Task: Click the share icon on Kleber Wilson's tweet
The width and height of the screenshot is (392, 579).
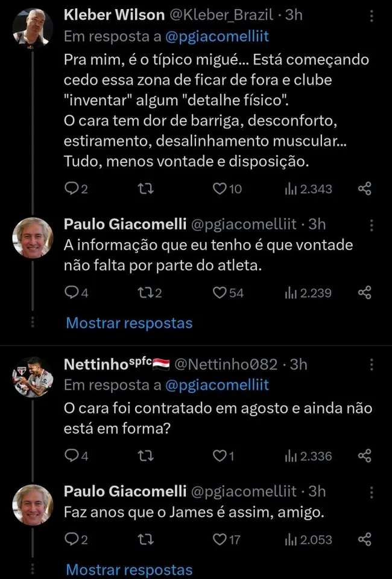Action: pyautogui.click(x=364, y=188)
